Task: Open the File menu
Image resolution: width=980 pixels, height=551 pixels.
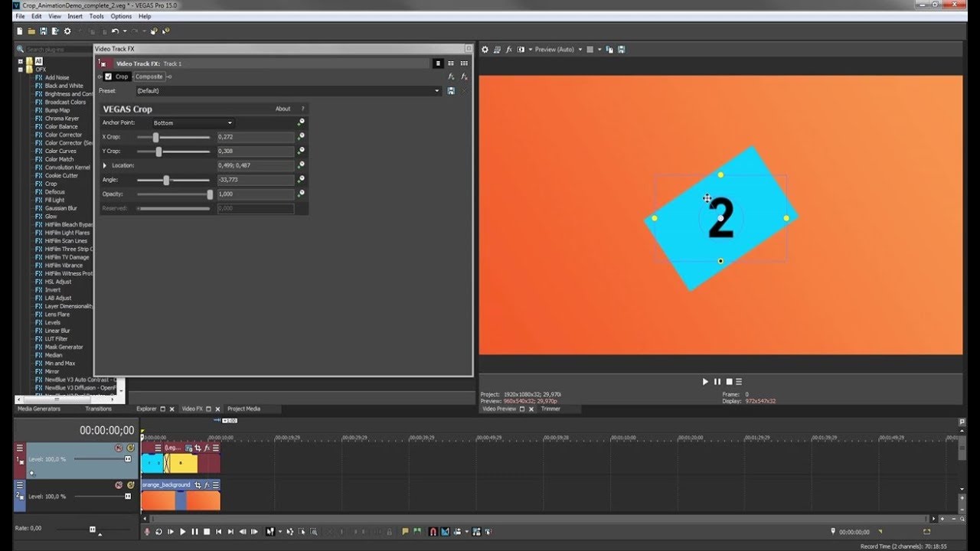Action: 20,16
